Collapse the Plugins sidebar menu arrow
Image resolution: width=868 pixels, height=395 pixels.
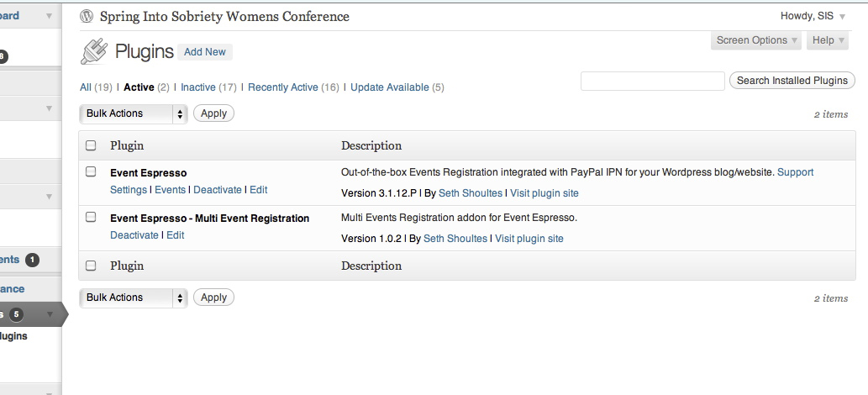click(50, 314)
